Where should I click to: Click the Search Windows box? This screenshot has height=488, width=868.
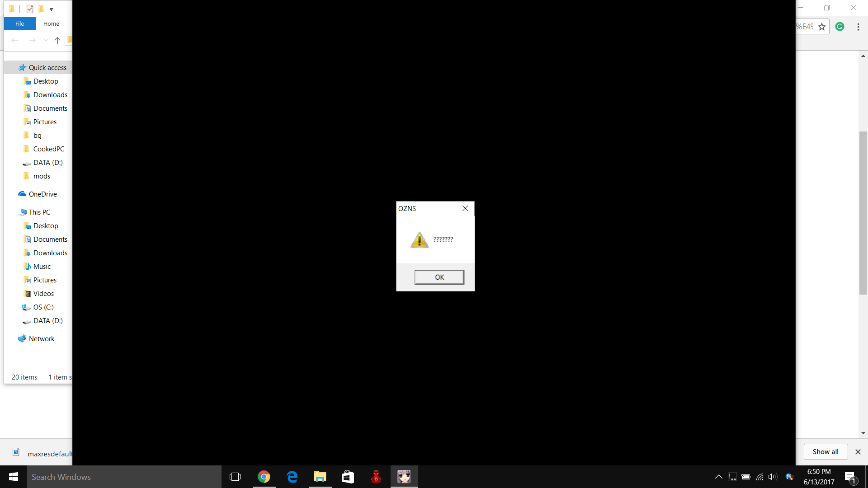pos(124,477)
